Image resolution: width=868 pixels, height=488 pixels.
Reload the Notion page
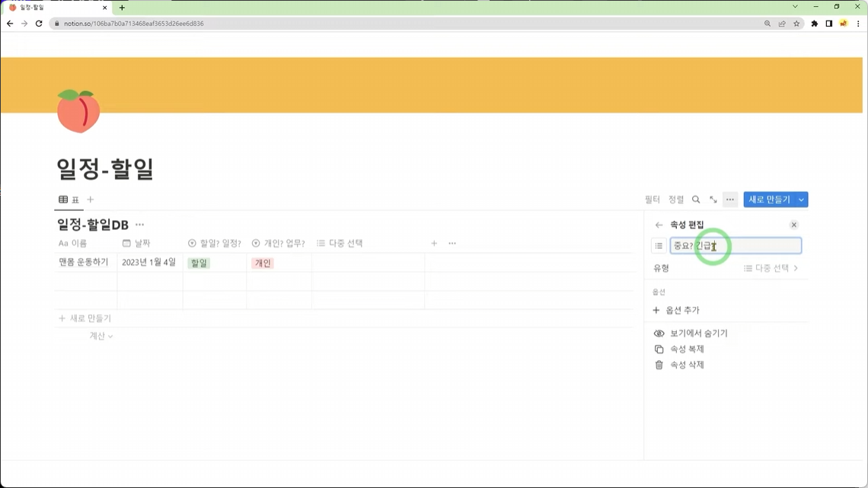coord(39,24)
